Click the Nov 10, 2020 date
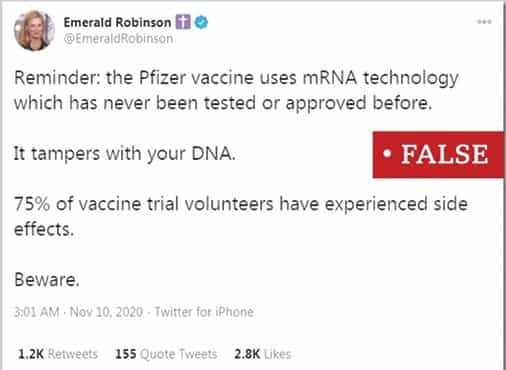The width and height of the screenshot is (506, 370). [106, 312]
